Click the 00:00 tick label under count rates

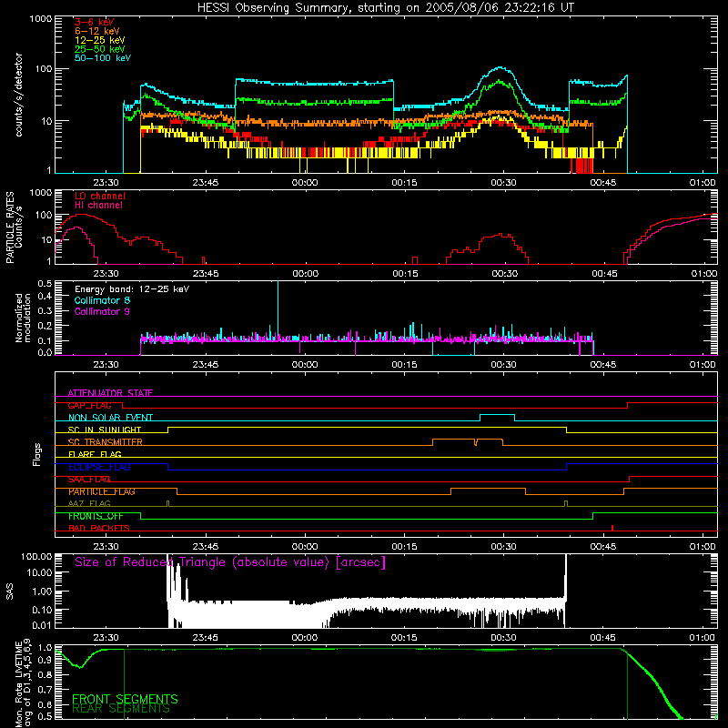(305, 183)
